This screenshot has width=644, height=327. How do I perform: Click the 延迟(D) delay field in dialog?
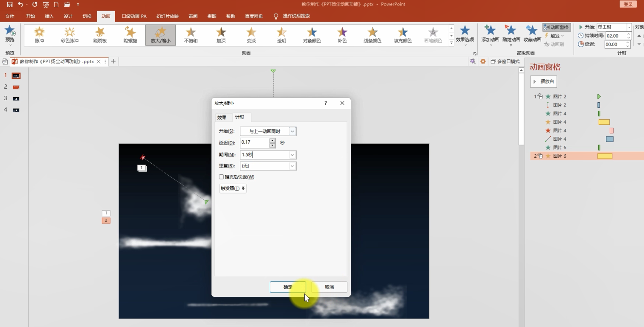coord(255,143)
